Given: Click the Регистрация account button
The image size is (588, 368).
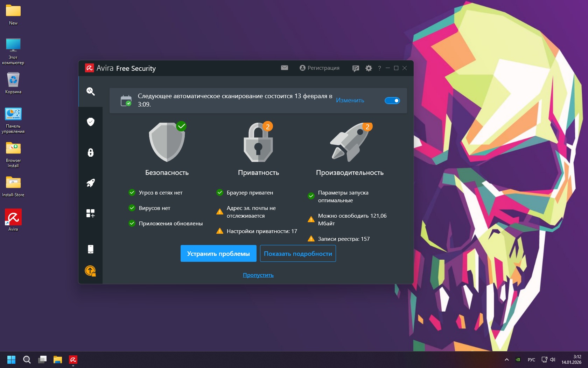Looking at the screenshot, I should click(320, 68).
